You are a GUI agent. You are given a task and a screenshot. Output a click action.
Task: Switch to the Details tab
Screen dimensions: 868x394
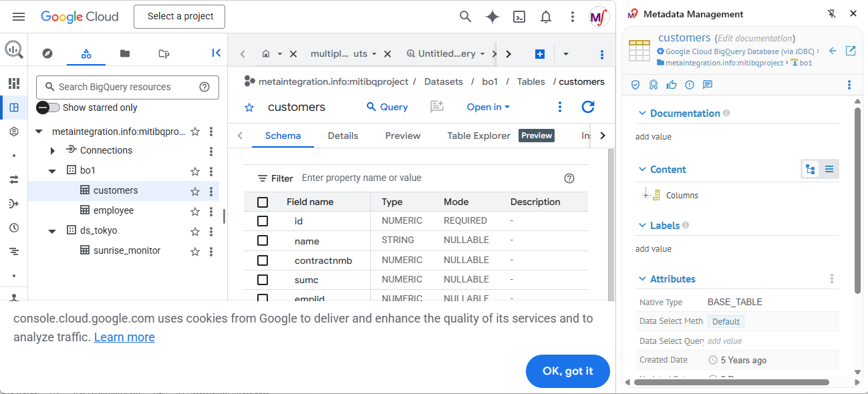coord(343,136)
